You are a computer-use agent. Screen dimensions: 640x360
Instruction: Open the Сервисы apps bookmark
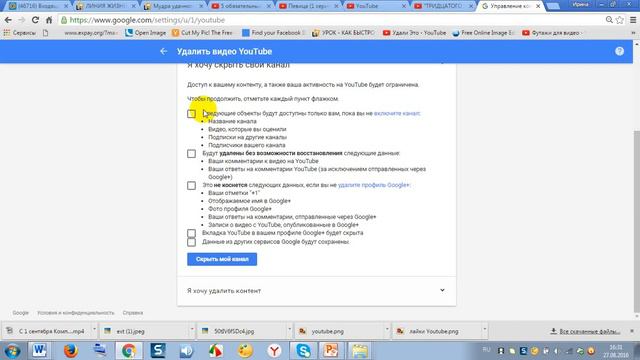(20, 33)
